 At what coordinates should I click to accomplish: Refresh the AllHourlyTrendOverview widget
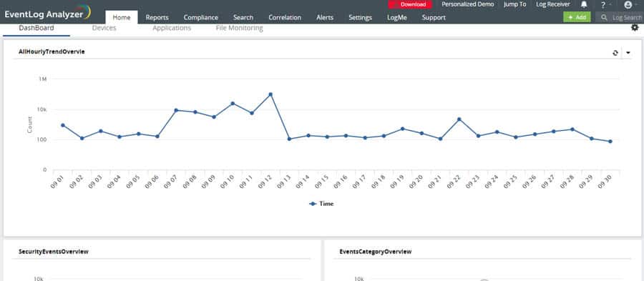pos(615,52)
